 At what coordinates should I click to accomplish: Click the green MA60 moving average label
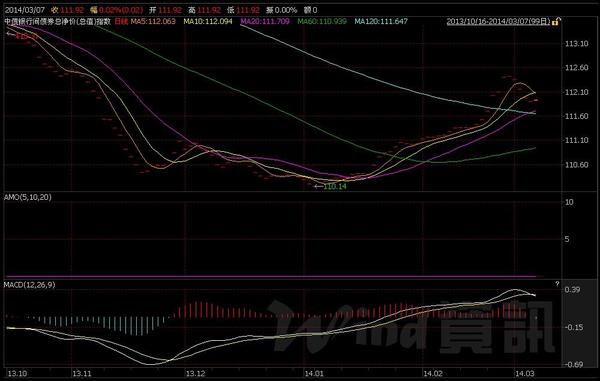click(x=322, y=21)
